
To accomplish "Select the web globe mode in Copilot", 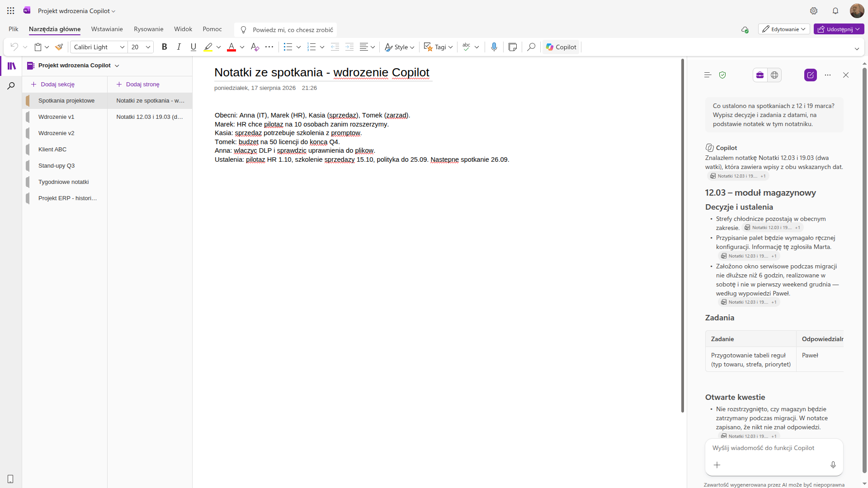I will pyautogui.click(x=774, y=75).
